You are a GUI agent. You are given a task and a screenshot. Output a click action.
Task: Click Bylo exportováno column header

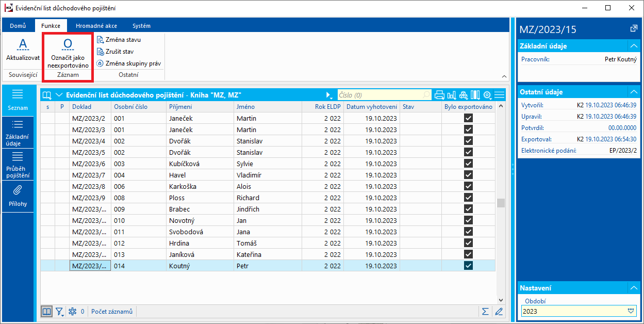(x=468, y=107)
